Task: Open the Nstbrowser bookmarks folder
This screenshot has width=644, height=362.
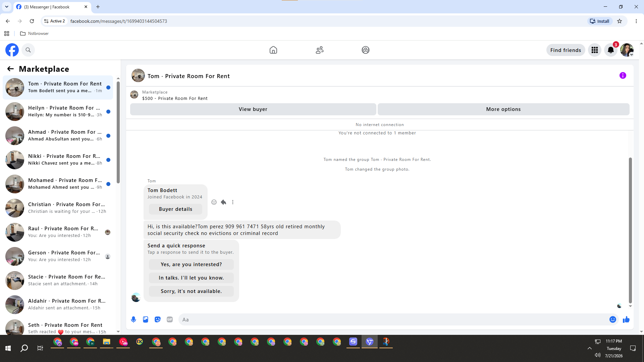Action: [x=35, y=34]
